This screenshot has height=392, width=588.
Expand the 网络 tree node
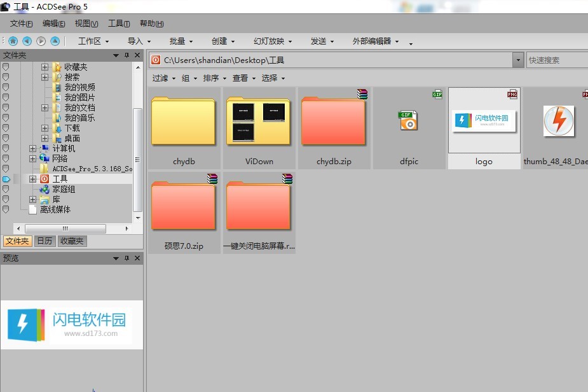point(33,158)
